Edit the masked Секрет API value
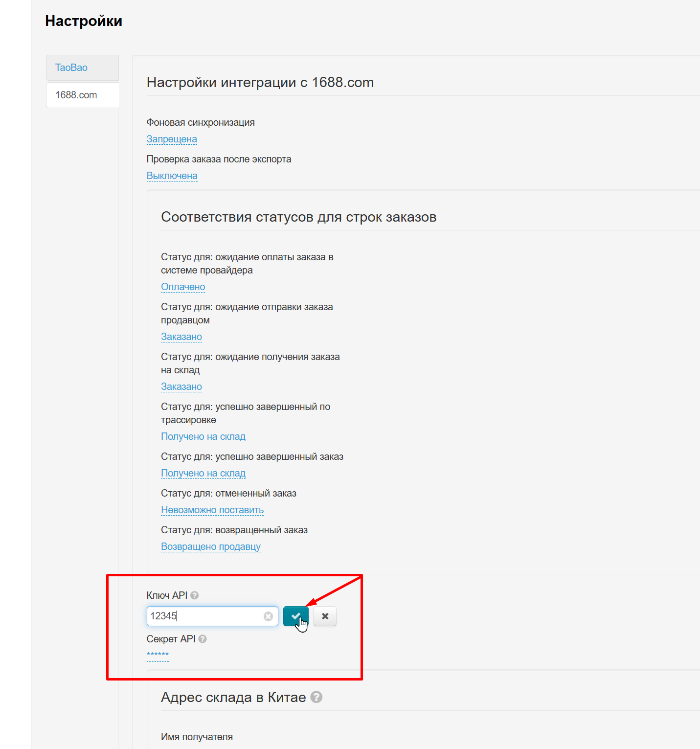The height and width of the screenshot is (749, 700). tap(158, 656)
